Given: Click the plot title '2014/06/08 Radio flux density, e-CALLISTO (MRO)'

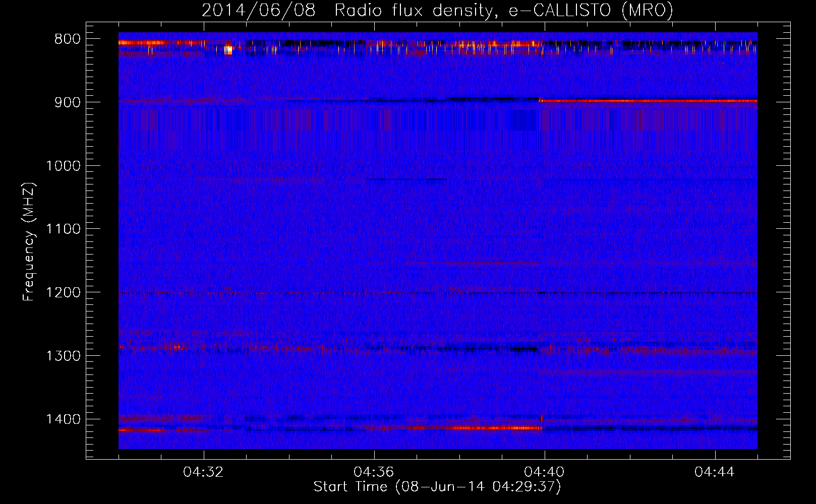Looking at the screenshot, I should click(x=437, y=11).
